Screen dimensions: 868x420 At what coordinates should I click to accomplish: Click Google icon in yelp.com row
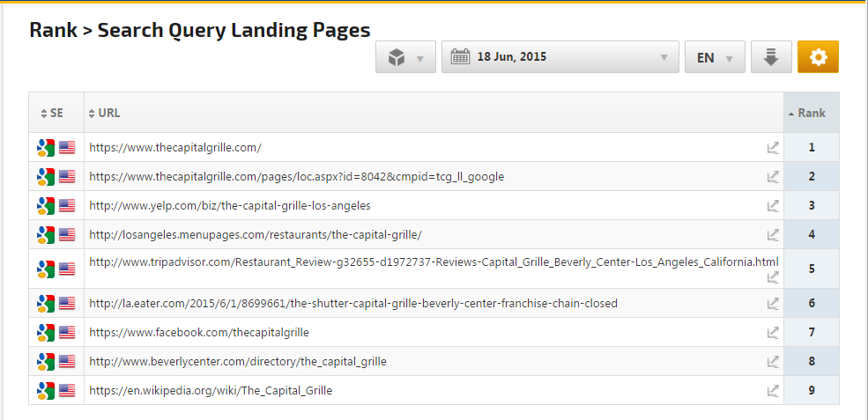pos(46,206)
